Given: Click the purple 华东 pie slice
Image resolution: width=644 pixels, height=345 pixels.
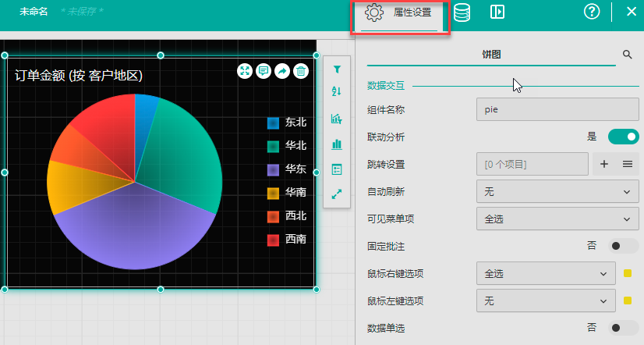Looking at the screenshot, I should [x=136, y=230].
